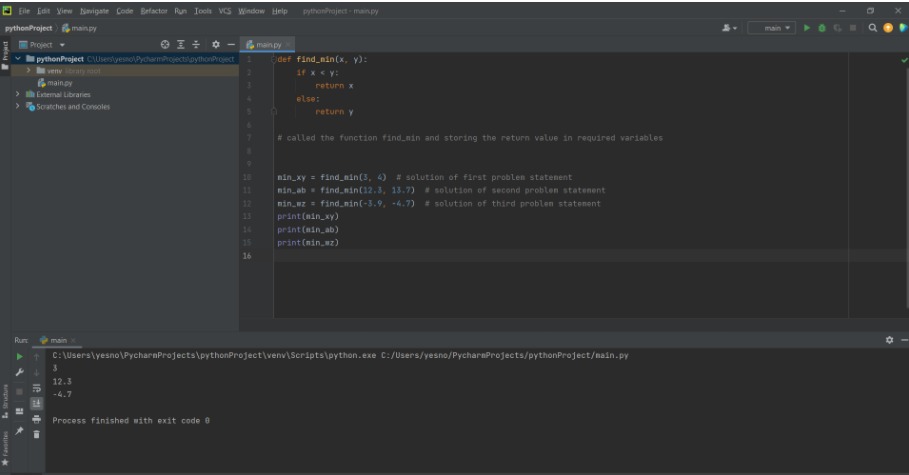Screen dimensions: 909x475
Task: Expand the venv folder in the project tree
Action: pyautogui.click(x=29, y=71)
